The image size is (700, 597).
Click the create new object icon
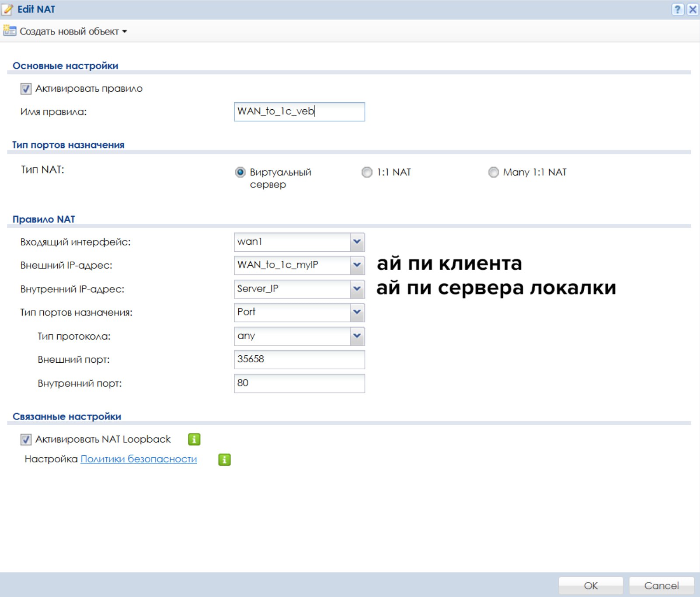tap(10, 31)
